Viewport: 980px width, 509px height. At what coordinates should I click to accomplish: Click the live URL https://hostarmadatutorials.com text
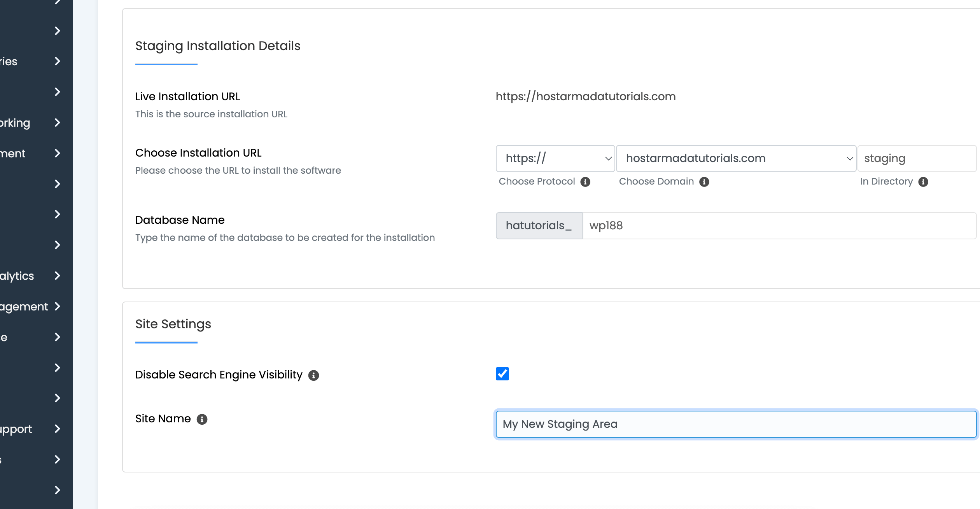[586, 96]
